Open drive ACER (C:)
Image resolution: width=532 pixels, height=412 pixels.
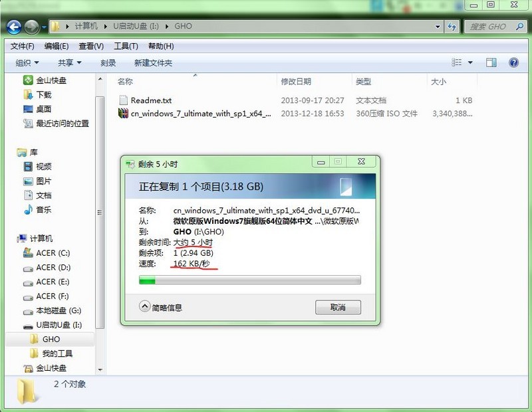coord(46,253)
